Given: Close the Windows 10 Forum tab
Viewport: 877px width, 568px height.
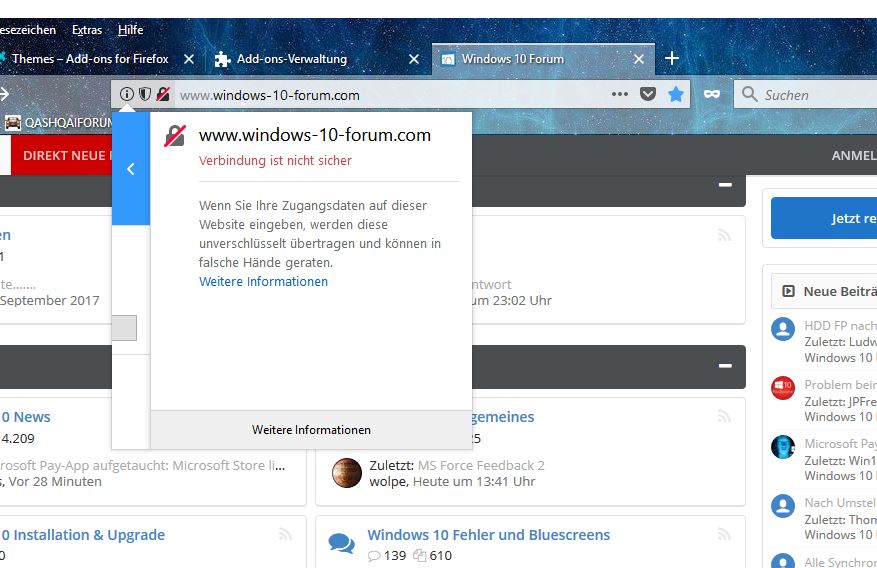Looking at the screenshot, I should 639,59.
